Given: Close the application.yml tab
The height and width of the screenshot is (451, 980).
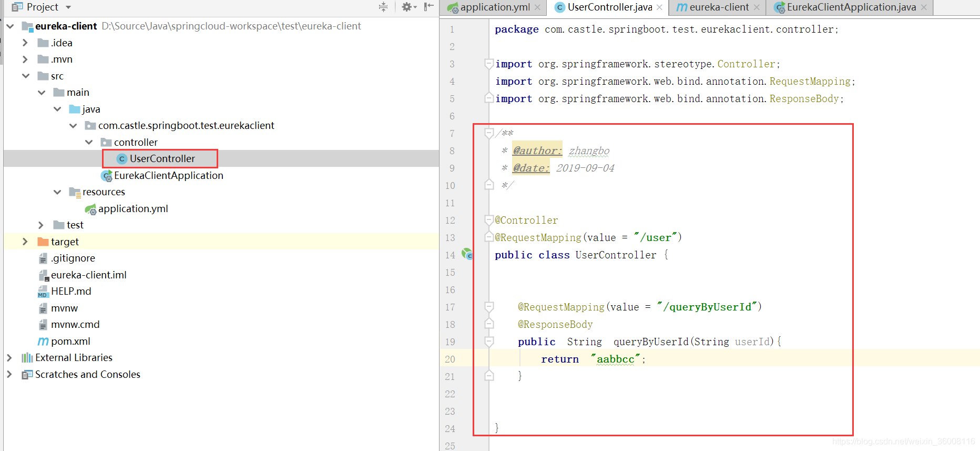Looking at the screenshot, I should (537, 7).
